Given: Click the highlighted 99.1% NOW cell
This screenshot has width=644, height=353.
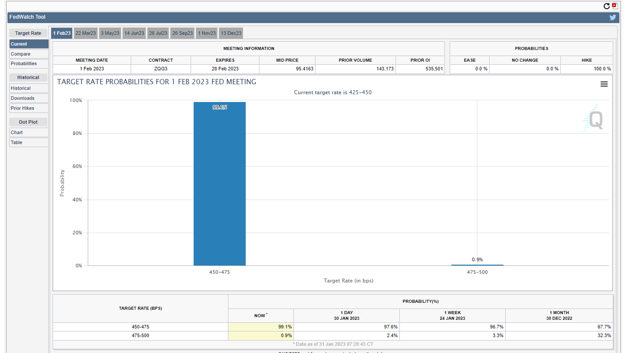Looking at the screenshot, I should click(261, 327).
